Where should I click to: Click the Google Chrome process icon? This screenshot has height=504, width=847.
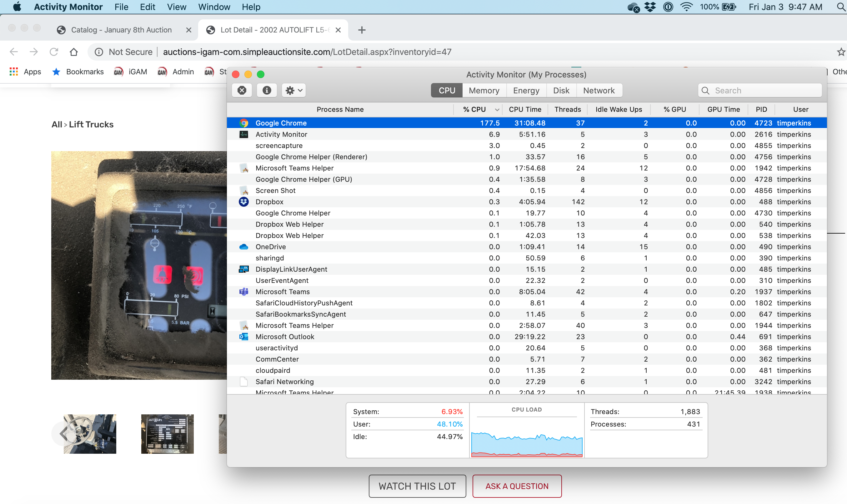tap(244, 123)
